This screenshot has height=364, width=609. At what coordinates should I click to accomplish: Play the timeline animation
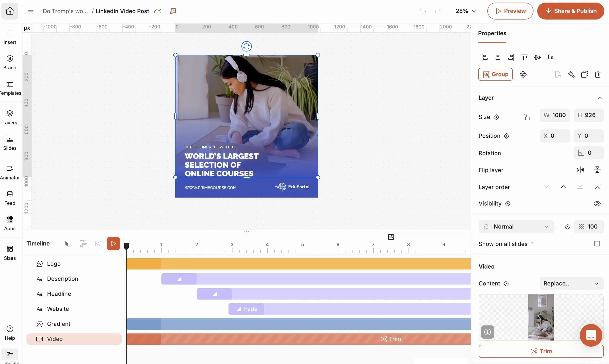click(113, 243)
